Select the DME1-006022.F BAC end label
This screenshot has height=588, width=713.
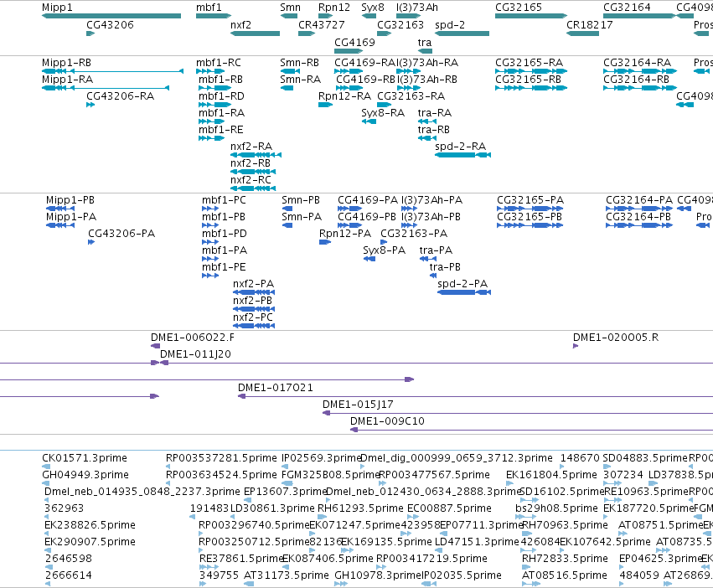193,338
